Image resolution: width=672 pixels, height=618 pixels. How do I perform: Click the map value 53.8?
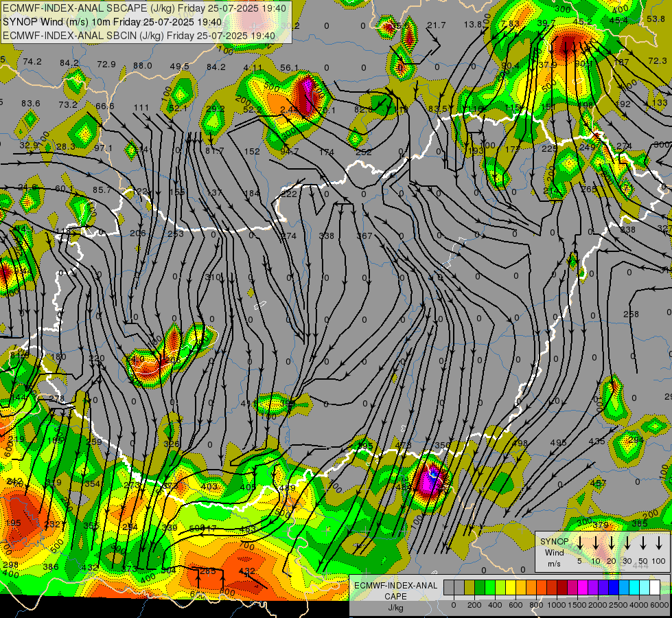(656, 19)
